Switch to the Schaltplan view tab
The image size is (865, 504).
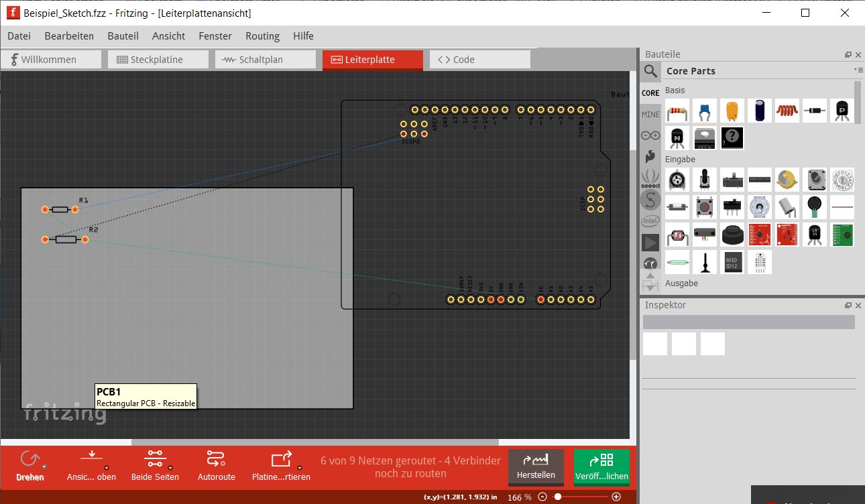pyautogui.click(x=266, y=60)
